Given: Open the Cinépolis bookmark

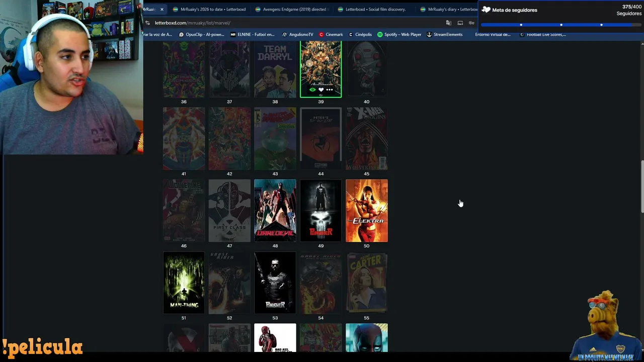Looking at the screenshot, I should pos(360,35).
